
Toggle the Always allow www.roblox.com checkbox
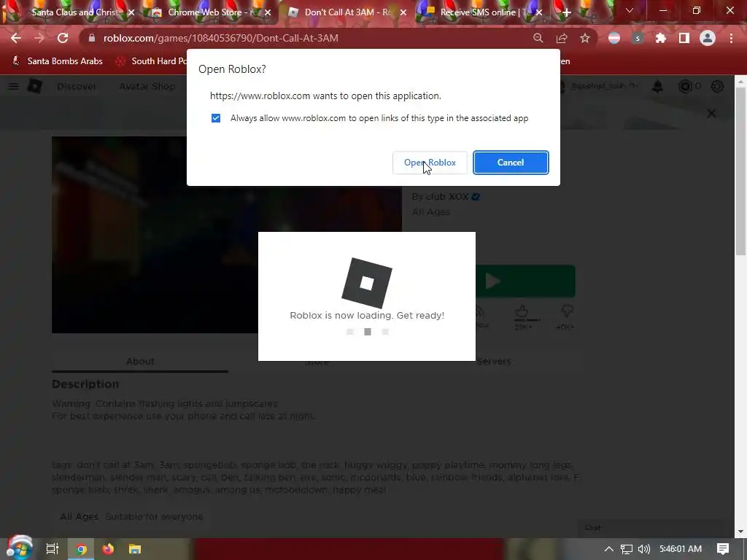point(216,118)
